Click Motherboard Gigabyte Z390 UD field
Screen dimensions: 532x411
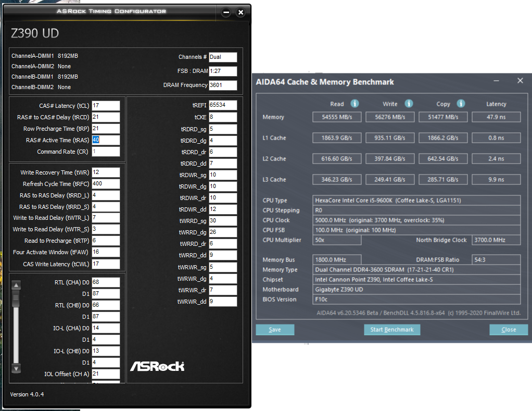coord(416,290)
